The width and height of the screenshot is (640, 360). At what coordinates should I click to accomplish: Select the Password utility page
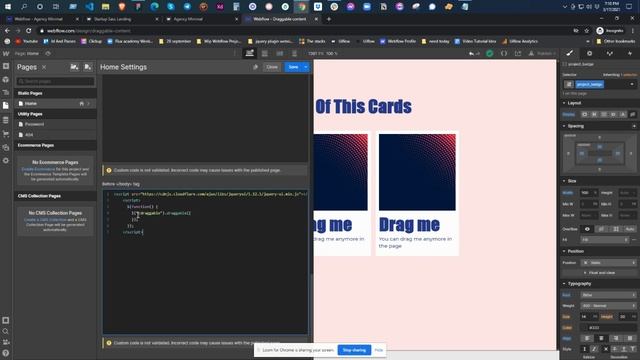(55, 124)
